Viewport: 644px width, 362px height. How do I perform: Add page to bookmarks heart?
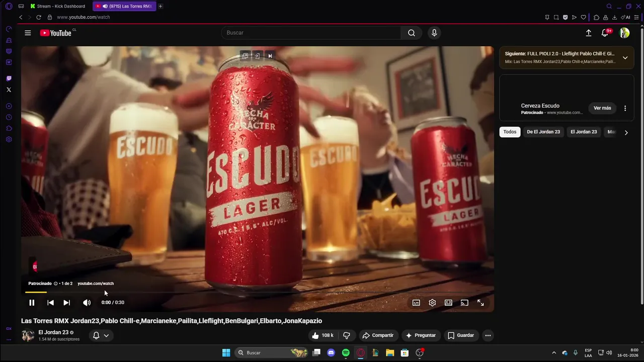point(583,17)
